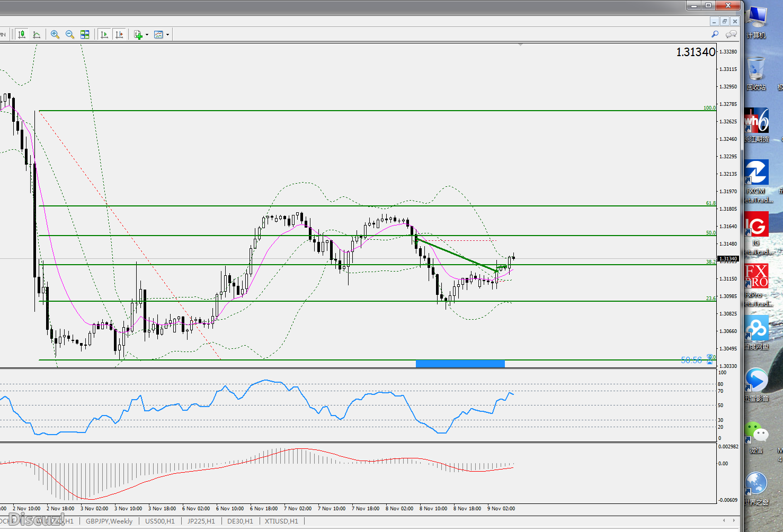The image size is (783, 532).
Task: Toggle chart shift from right border
Action: point(119,34)
